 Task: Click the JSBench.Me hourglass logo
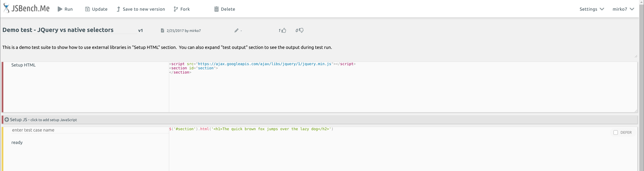pos(6,8)
